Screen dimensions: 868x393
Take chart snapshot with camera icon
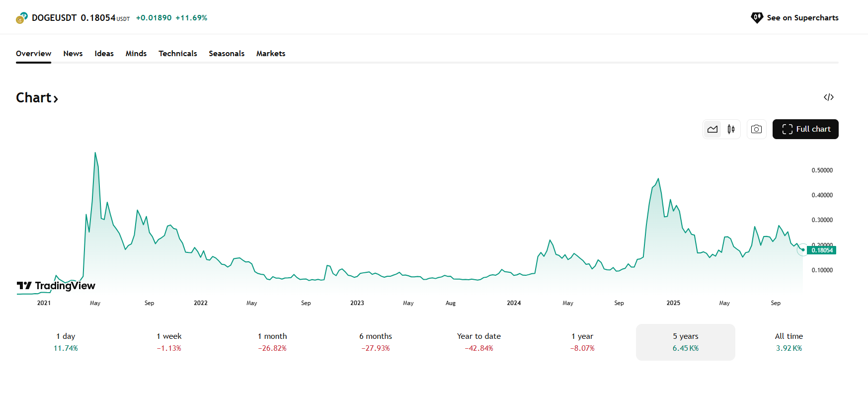[756, 129]
